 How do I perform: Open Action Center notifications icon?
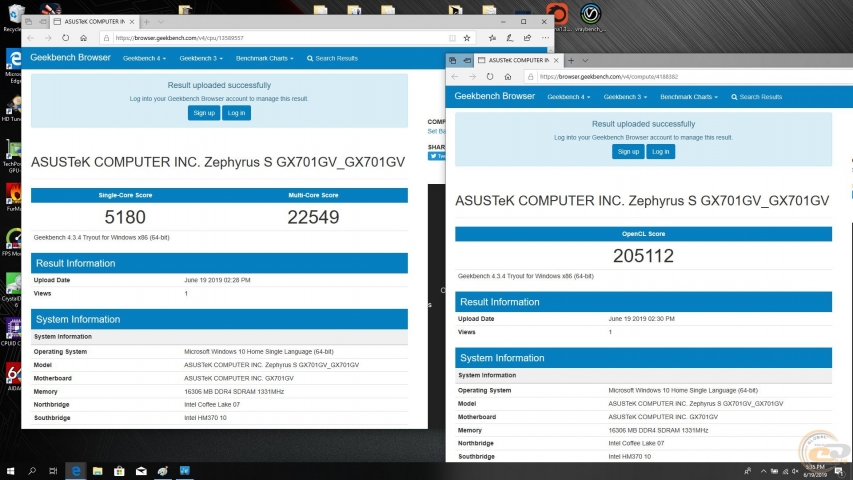[x=839, y=471]
